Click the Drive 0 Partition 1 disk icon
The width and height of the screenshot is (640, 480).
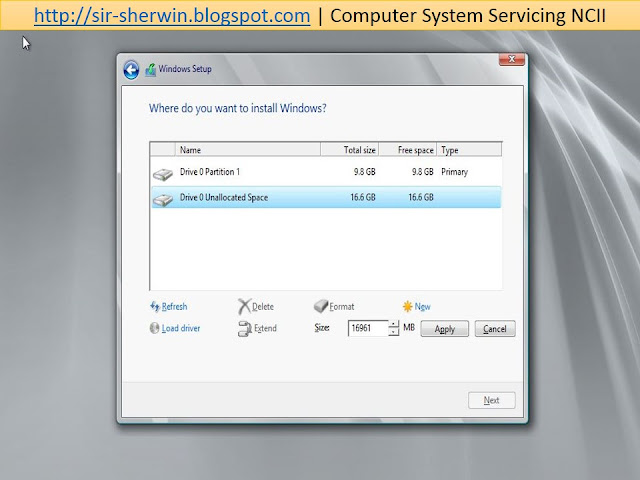(163, 174)
